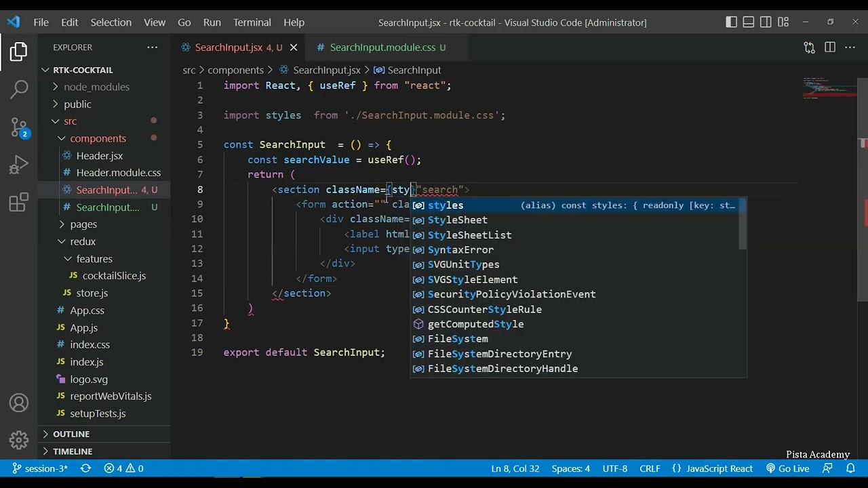Viewport: 868px width, 488px height.
Task: Change end of line sequence CRLF
Action: pos(650,468)
